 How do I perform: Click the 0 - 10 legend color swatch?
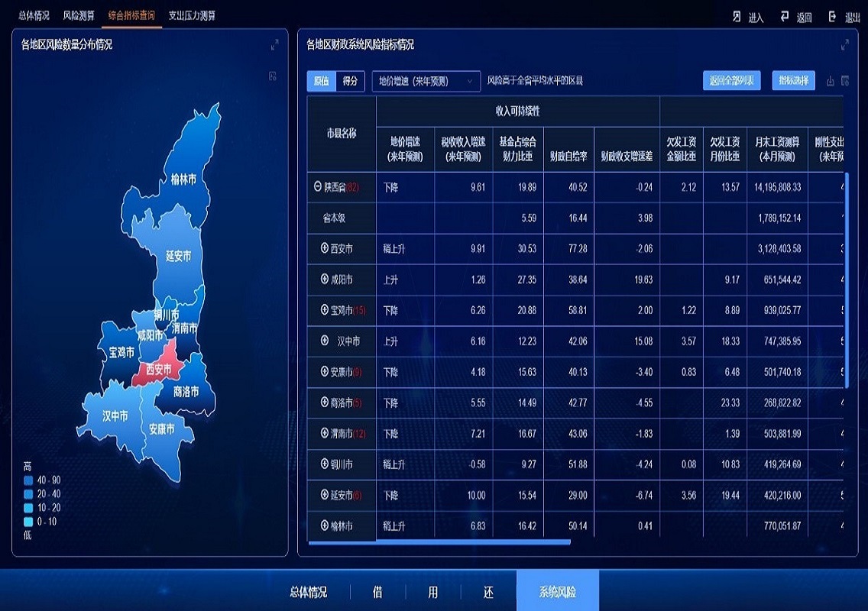pyautogui.click(x=28, y=522)
